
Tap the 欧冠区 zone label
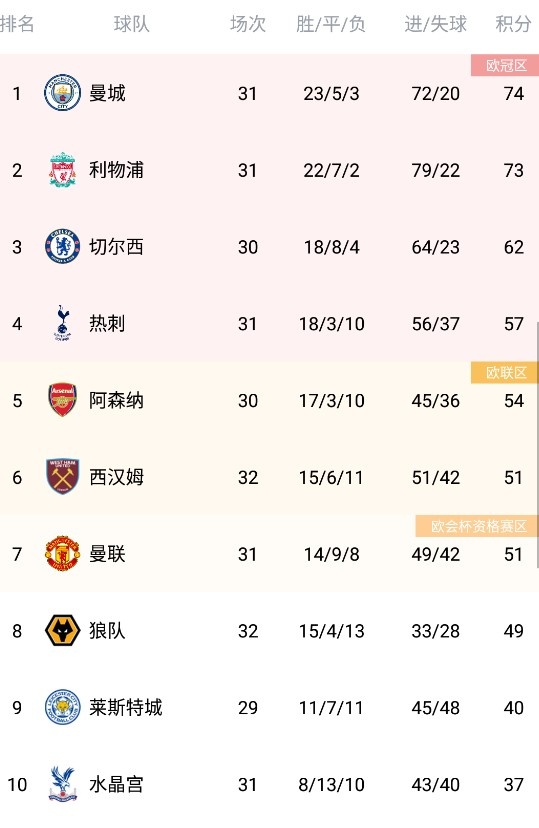(x=505, y=65)
